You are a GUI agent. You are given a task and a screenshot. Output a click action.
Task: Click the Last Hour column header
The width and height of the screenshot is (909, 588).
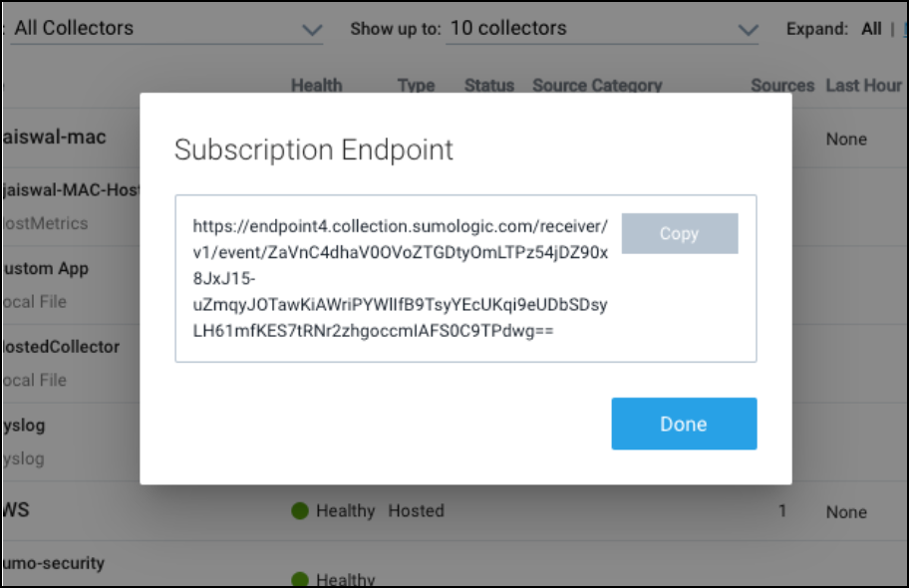(863, 86)
